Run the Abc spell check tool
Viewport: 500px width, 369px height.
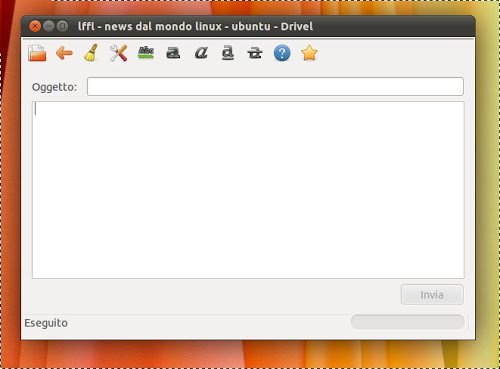point(146,53)
